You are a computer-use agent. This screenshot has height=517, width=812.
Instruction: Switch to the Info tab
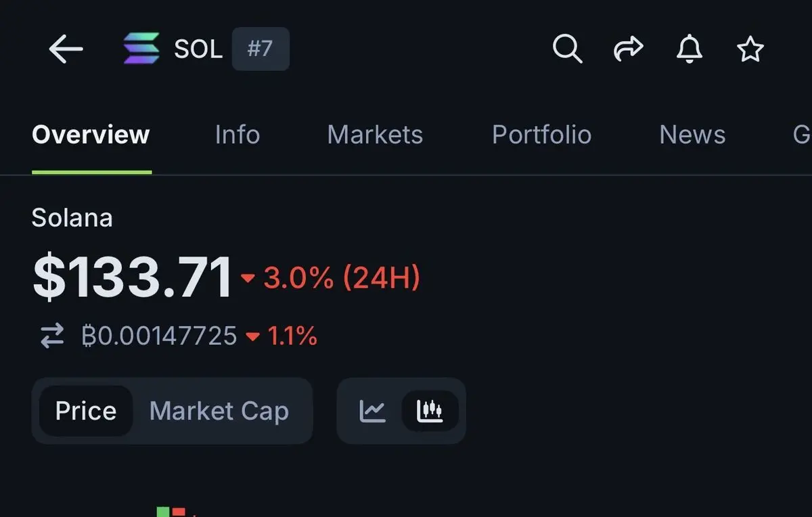point(237,135)
